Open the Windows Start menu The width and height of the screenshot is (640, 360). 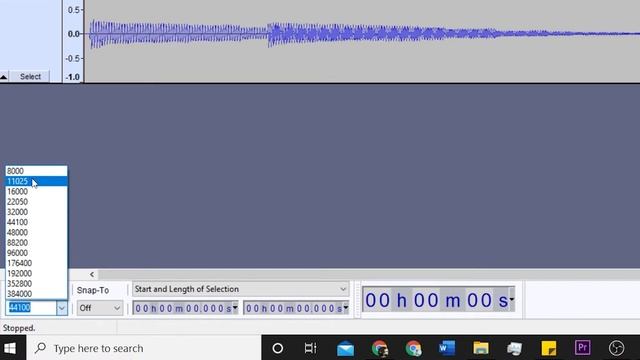pyautogui.click(x=11, y=348)
